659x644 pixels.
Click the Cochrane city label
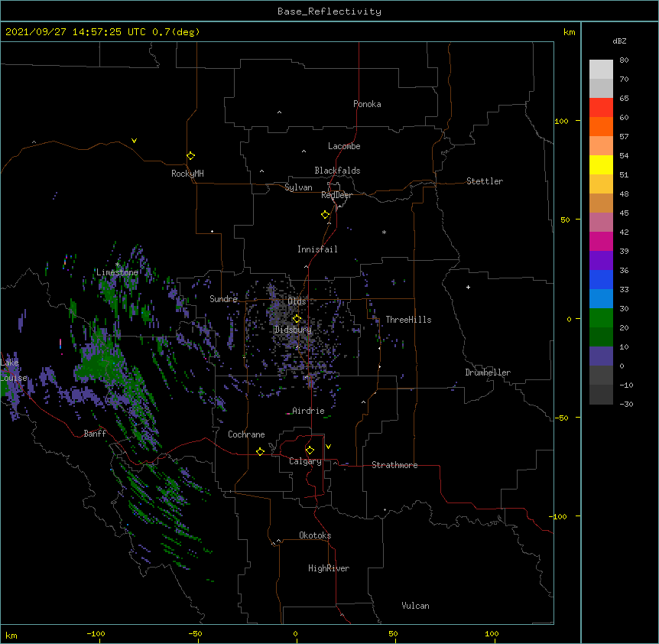(246, 434)
